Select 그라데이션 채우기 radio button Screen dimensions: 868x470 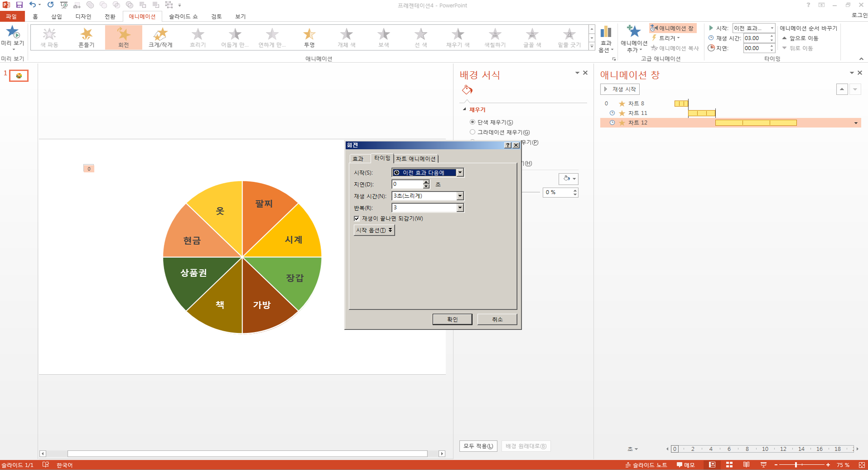coord(472,132)
